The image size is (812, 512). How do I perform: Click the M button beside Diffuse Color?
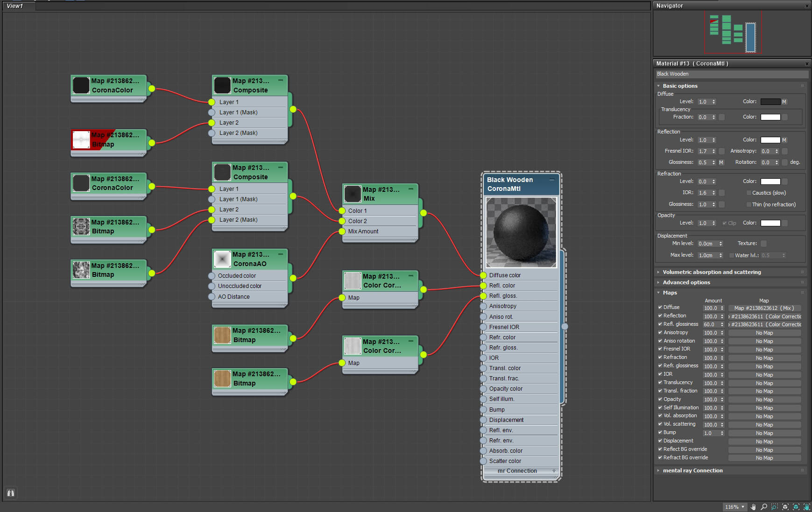click(x=784, y=102)
